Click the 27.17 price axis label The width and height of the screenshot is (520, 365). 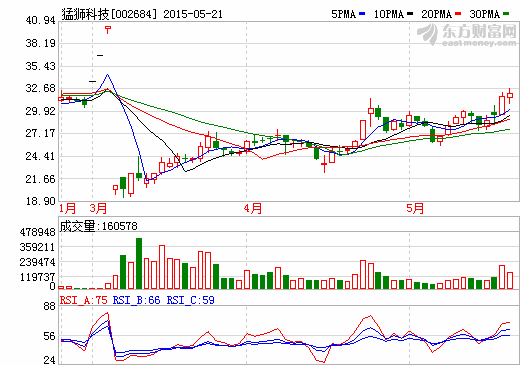click(40, 133)
